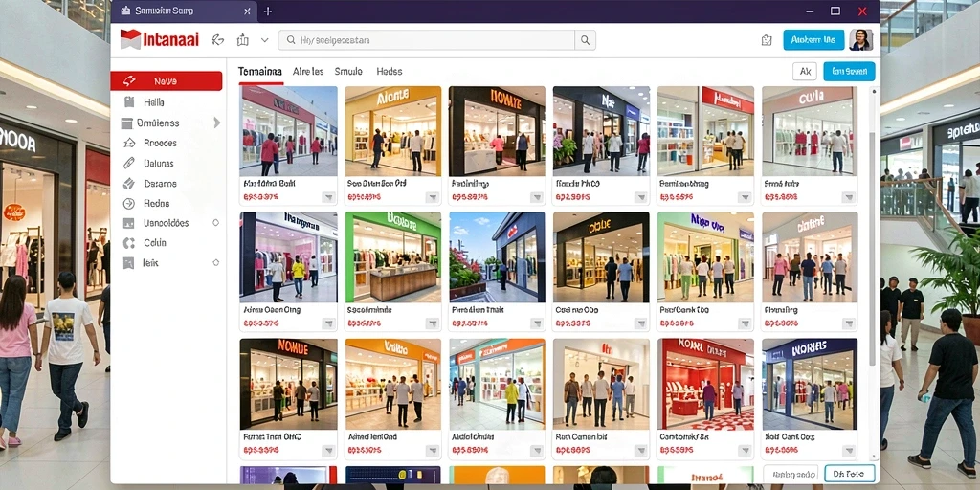Click the outlined button at bottom right corner
Screen dimensions: 980x490
pos(850,474)
